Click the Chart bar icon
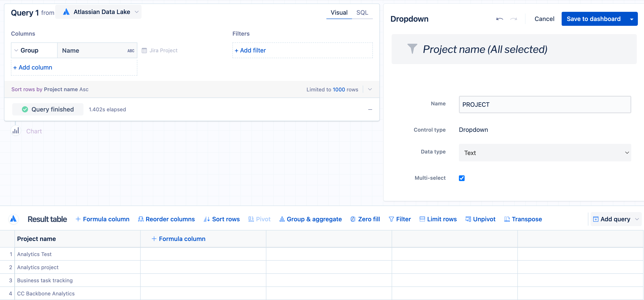Screen dimensions: 644x300 [16, 131]
